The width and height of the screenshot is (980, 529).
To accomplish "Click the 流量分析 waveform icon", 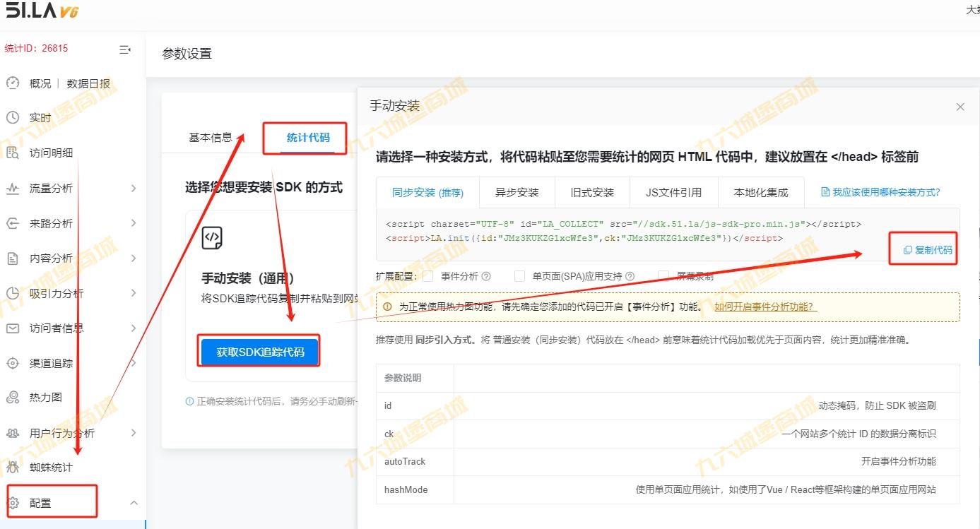I will coord(12,189).
